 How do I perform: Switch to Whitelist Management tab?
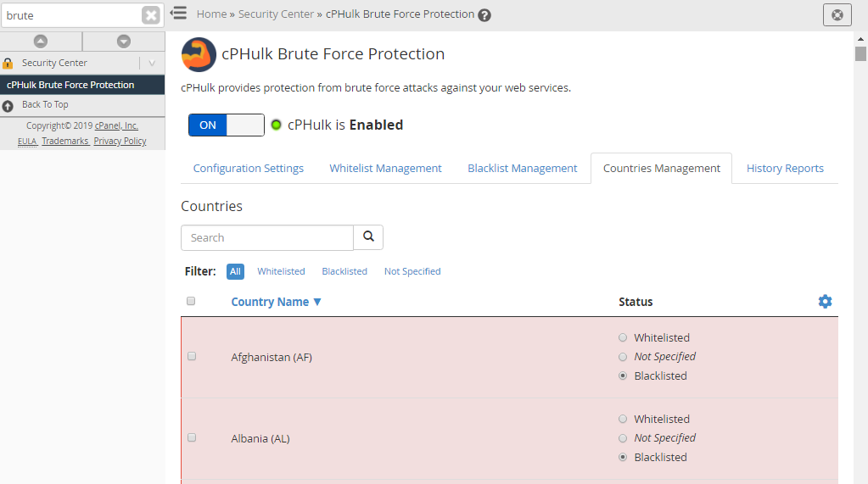(x=385, y=168)
